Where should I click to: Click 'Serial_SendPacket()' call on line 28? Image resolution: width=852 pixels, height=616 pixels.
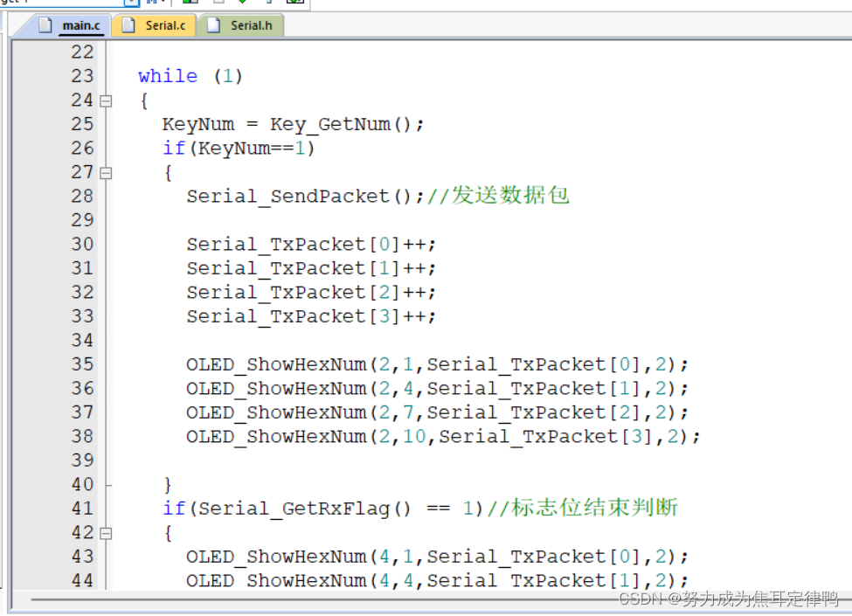pyautogui.click(x=299, y=196)
